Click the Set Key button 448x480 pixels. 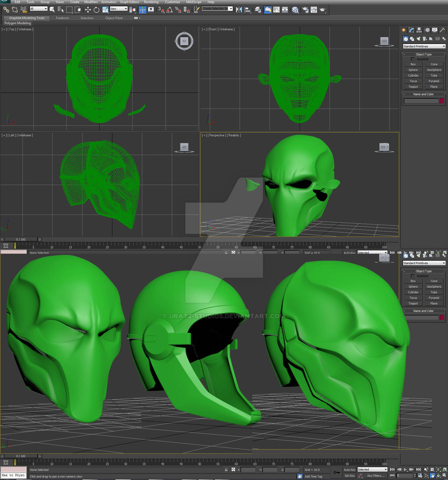pyautogui.click(x=349, y=475)
